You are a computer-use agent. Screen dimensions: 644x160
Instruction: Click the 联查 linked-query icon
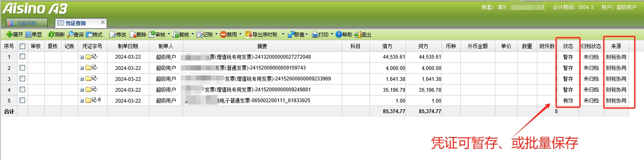pos(291,34)
